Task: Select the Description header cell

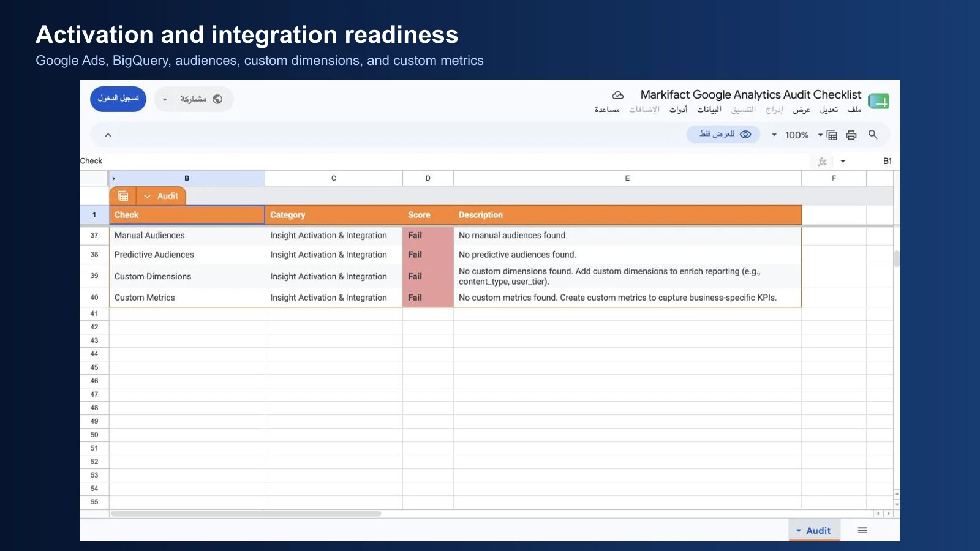Action: (627, 215)
